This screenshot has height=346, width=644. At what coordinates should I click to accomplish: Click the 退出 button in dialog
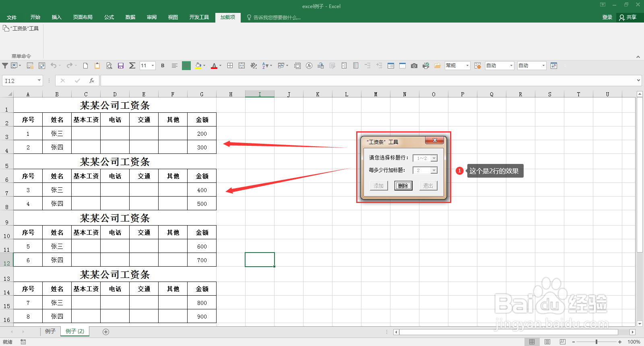[428, 186]
